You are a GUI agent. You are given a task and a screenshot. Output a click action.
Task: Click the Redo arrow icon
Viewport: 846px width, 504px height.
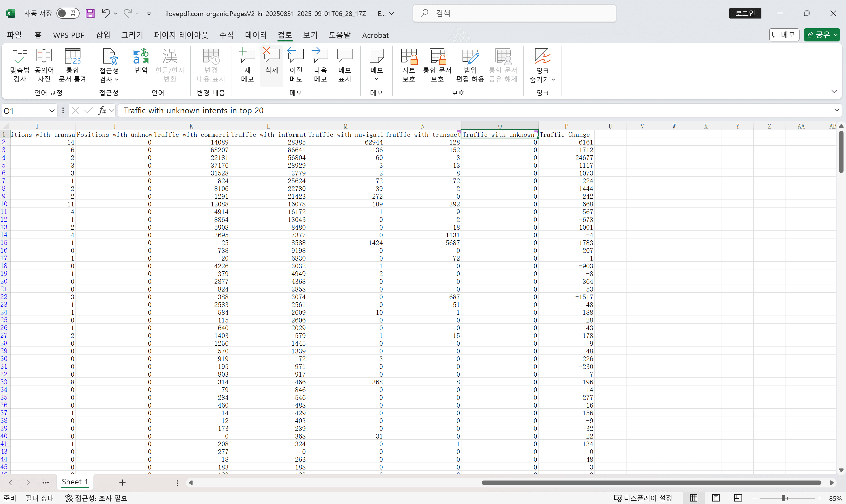[x=128, y=14]
